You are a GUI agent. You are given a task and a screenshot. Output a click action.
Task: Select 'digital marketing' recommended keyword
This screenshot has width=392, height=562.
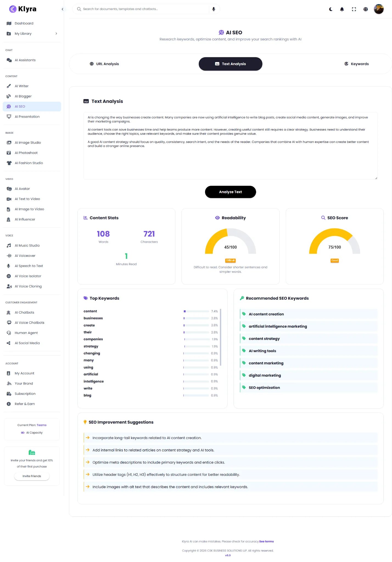click(309, 375)
